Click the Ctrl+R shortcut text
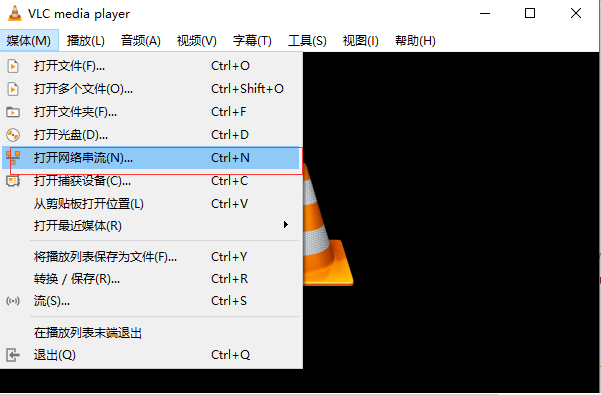 [x=230, y=279]
